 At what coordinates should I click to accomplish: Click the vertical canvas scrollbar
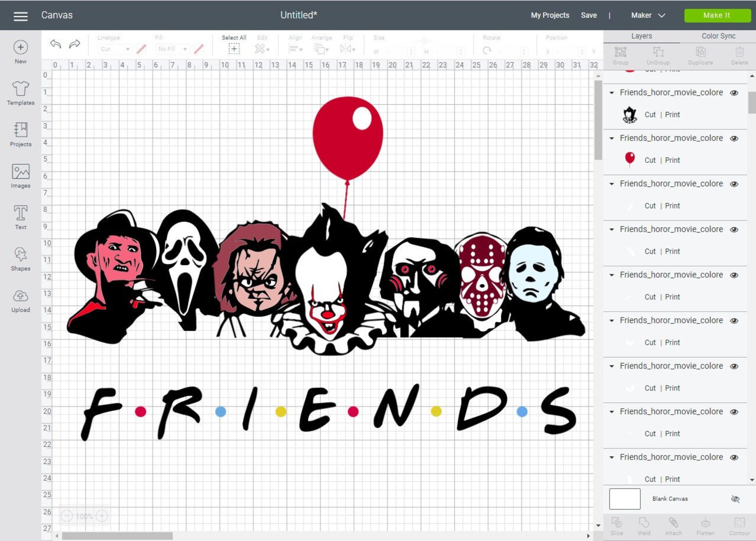(598, 120)
